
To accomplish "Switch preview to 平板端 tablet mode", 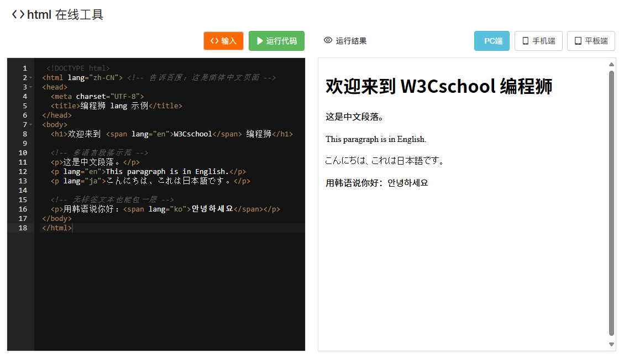I will [x=591, y=41].
